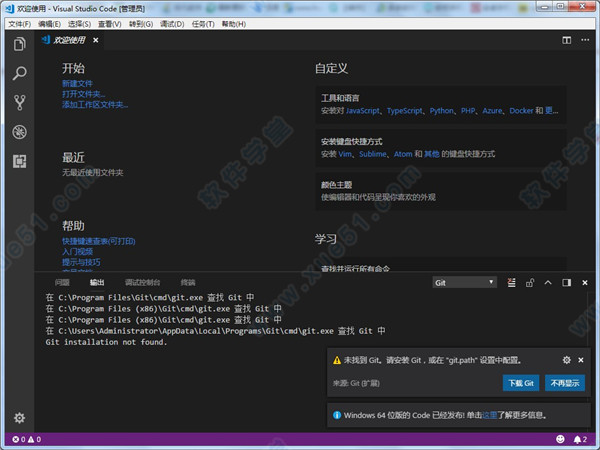This screenshot has width=600, height=450.
Task: Click the 其他 keyboard shortcuts link
Action: pos(432,154)
